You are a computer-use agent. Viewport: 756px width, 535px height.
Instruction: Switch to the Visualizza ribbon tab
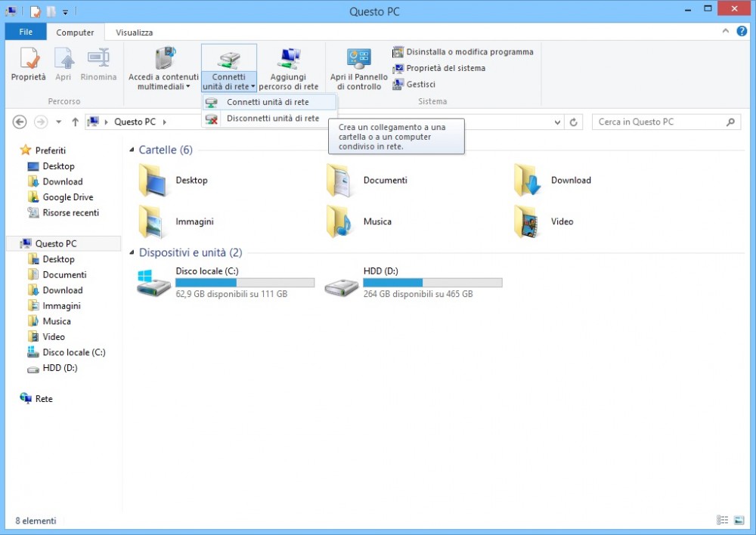tap(134, 32)
